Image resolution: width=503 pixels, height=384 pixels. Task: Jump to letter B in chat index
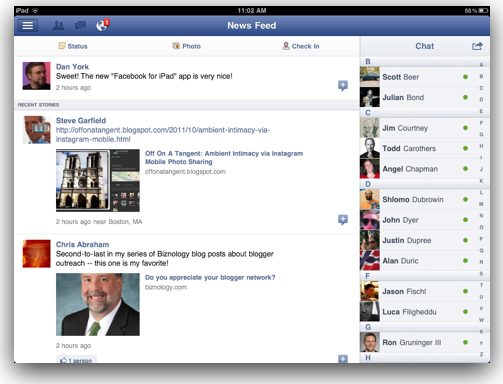481,76
